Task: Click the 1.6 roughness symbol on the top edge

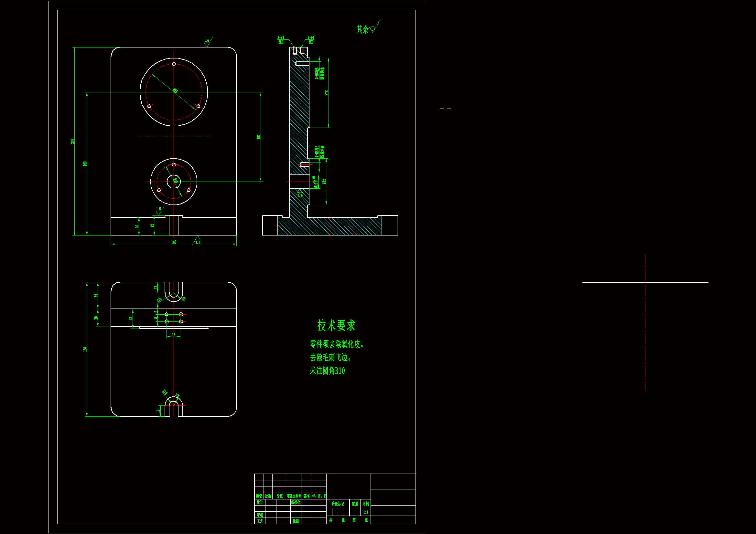Action: tap(207, 41)
